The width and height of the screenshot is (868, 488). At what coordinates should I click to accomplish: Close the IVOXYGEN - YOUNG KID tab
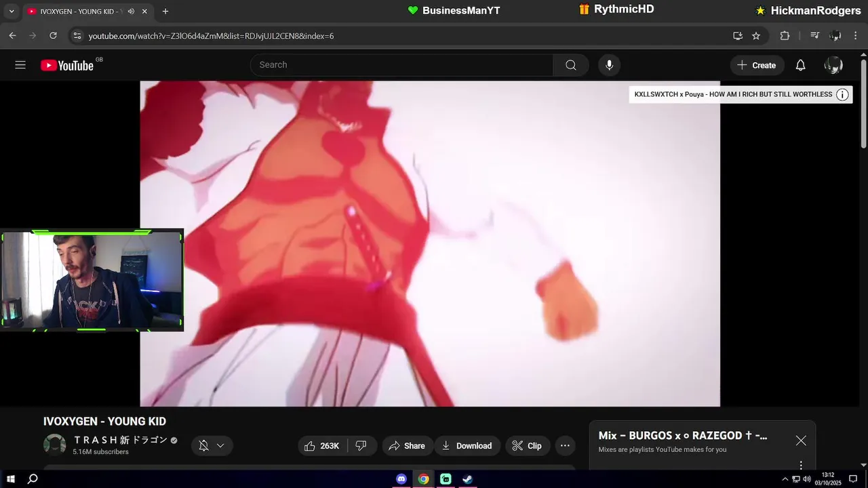tap(144, 12)
